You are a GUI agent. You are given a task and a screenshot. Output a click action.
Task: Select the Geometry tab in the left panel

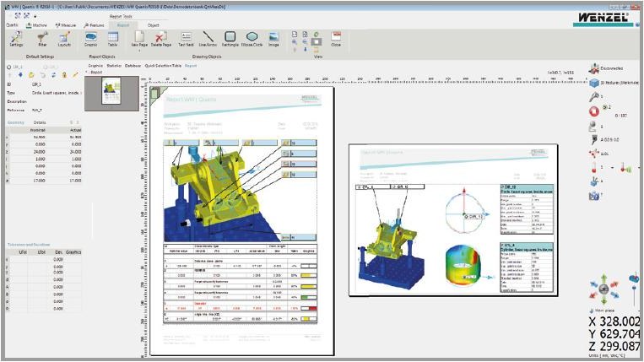tap(16, 122)
